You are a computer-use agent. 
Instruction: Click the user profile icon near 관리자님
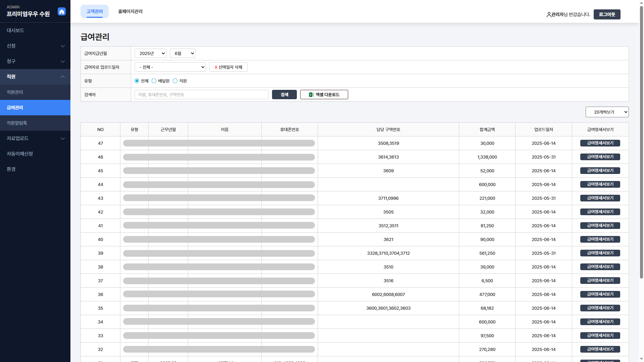point(549,15)
